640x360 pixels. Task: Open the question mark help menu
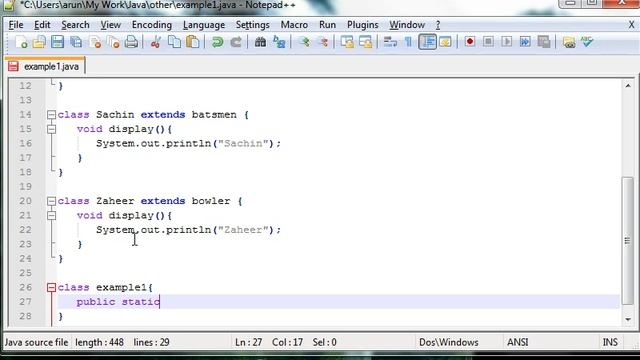438,25
